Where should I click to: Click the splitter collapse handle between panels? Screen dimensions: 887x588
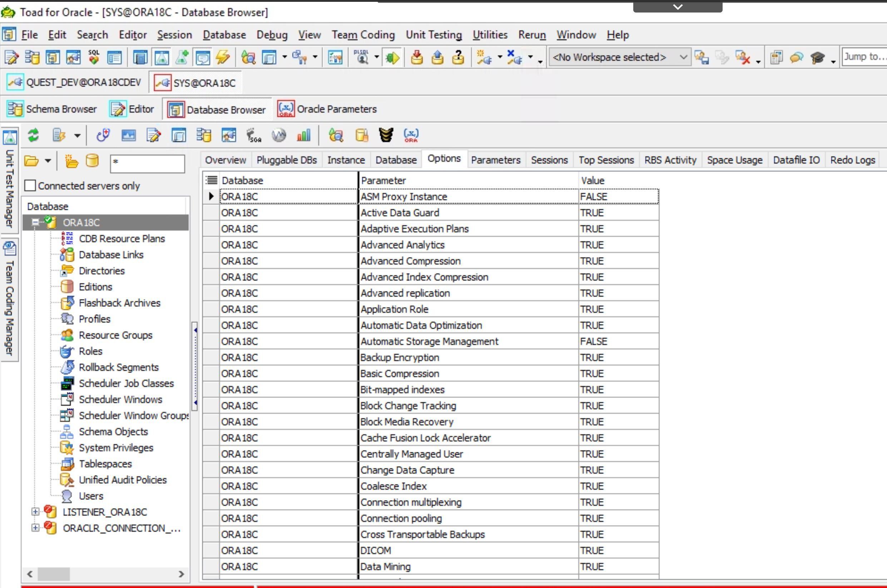click(195, 366)
